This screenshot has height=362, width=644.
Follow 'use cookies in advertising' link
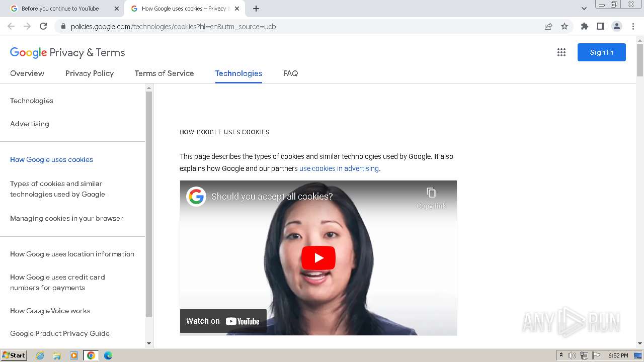[339, 168]
